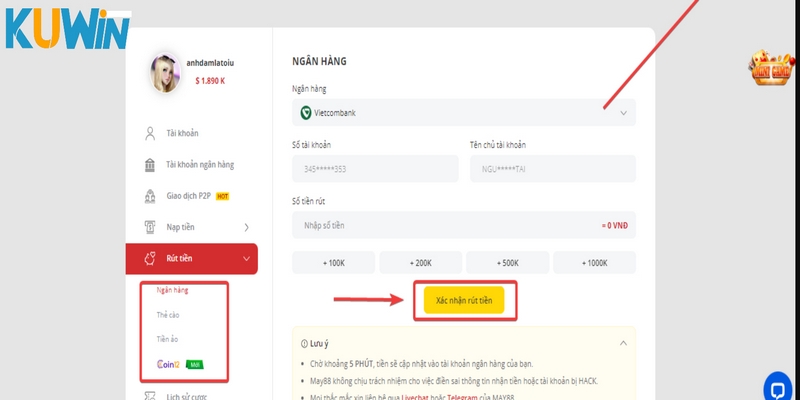
Task: Click the Tài khoản person icon
Action: point(150,134)
